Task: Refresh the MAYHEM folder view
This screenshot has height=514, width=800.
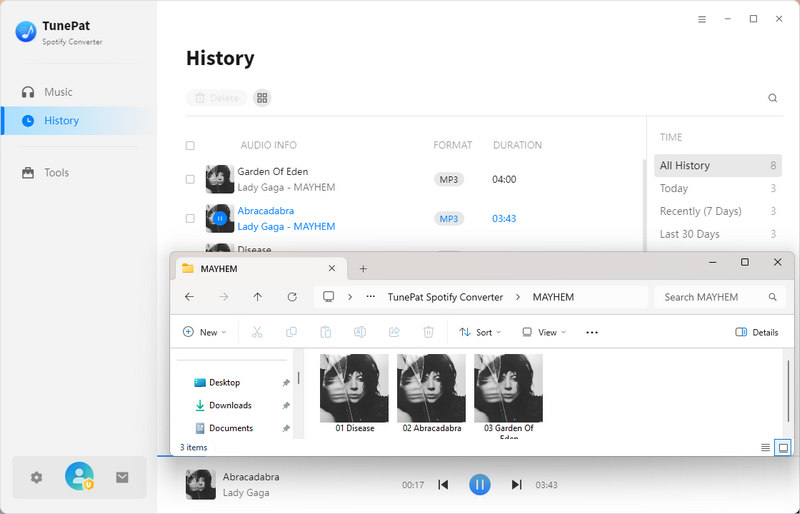Action: [292, 297]
